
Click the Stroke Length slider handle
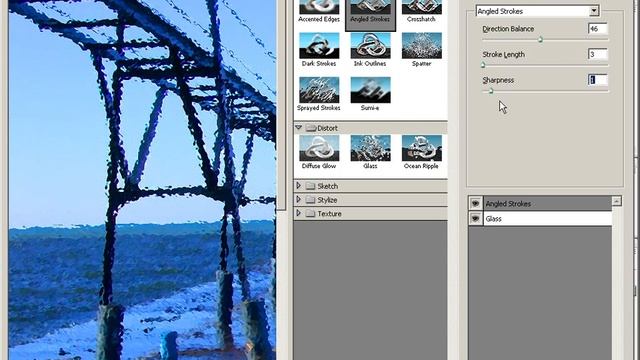pos(483,65)
